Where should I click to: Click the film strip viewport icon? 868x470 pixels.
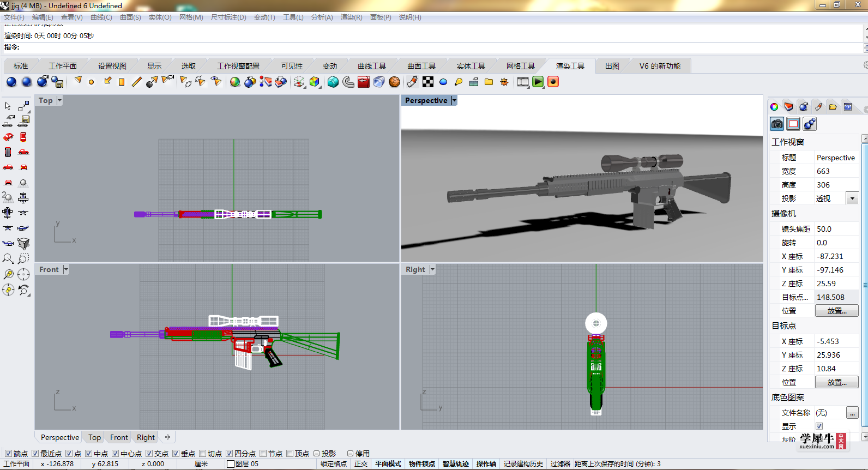coord(523,82)
